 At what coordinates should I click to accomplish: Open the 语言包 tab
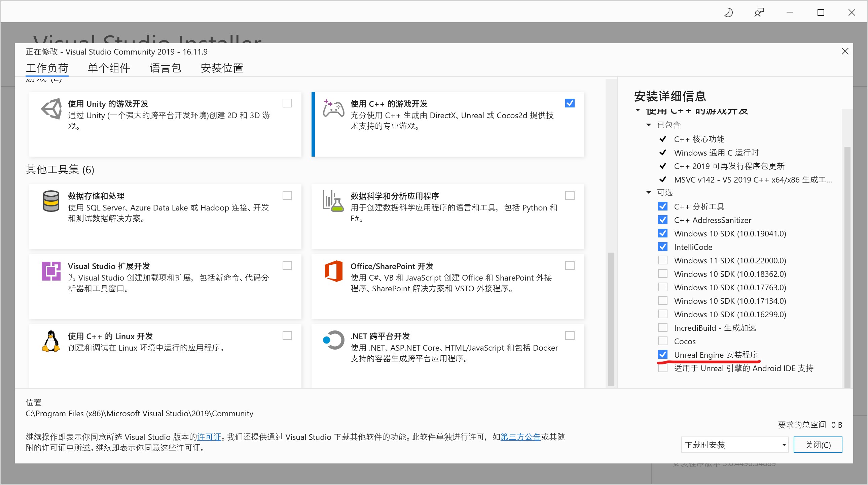point(166,68)
